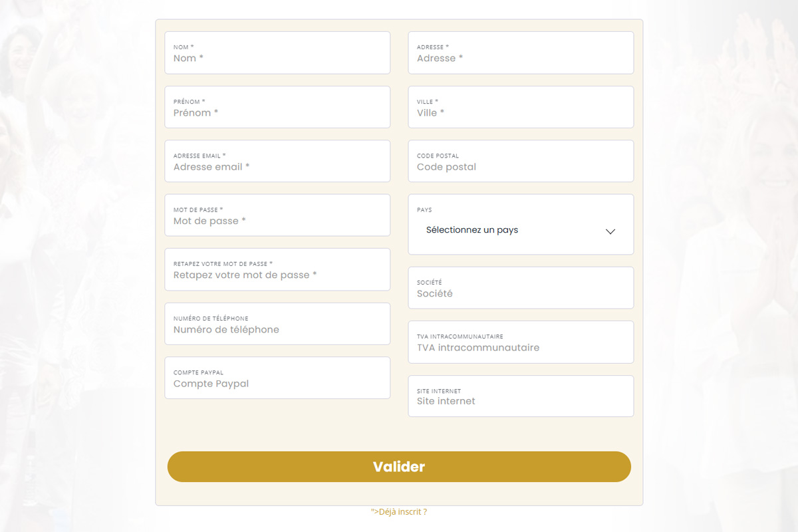
Task: Click the CODE POSTAL field label
Action: click(438, 156)
